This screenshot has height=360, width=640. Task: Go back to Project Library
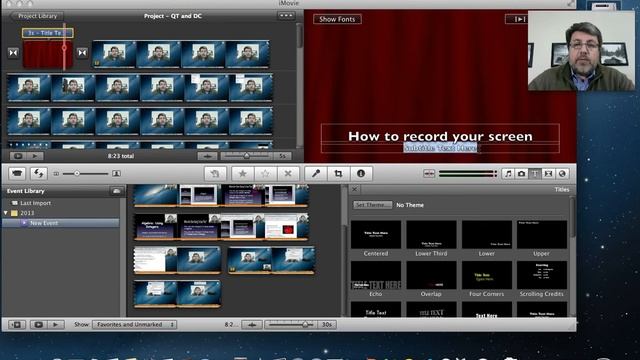point(37,16)
